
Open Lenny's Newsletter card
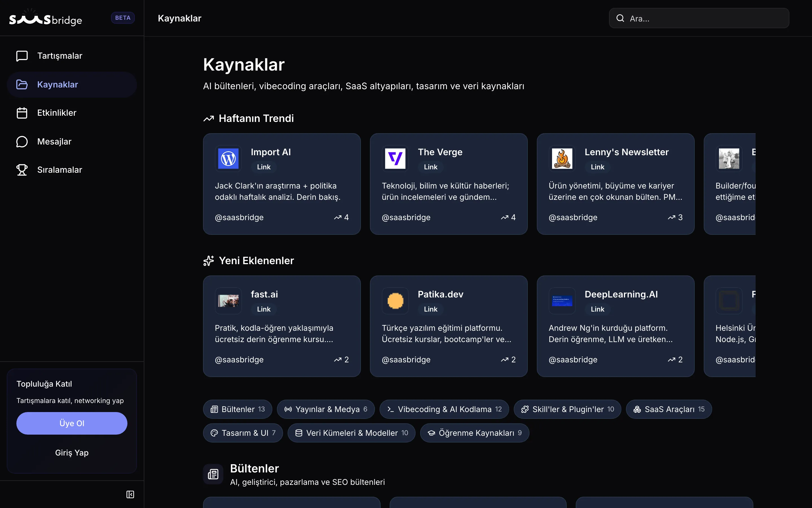point(616,184)
